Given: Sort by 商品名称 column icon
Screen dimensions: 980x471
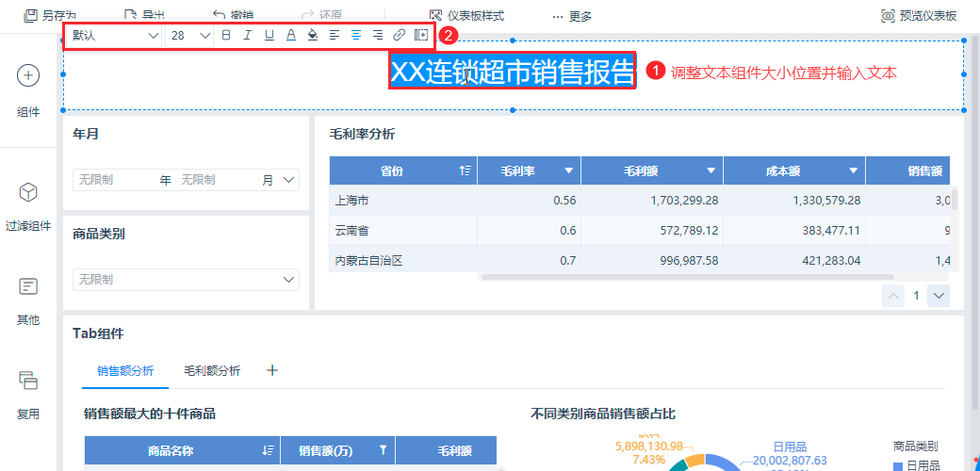Looking at the screenshot, I should (x=269, y=450).
